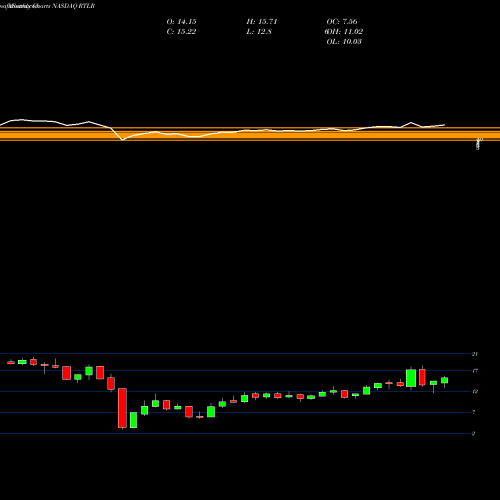This screenshot has height=500, width=500.
Task: Select the close value C: 15.22
Action: click(181, 32)
